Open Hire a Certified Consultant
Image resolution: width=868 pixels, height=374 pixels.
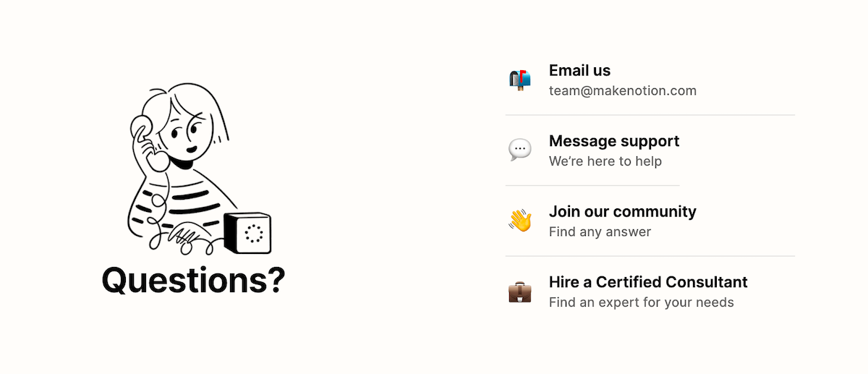pos(648,282)
